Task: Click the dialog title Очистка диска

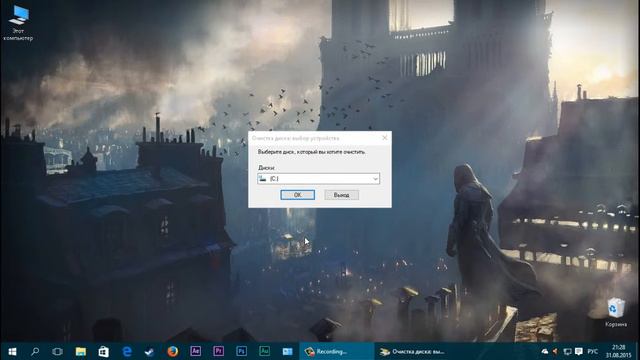Action: (296, 138)
